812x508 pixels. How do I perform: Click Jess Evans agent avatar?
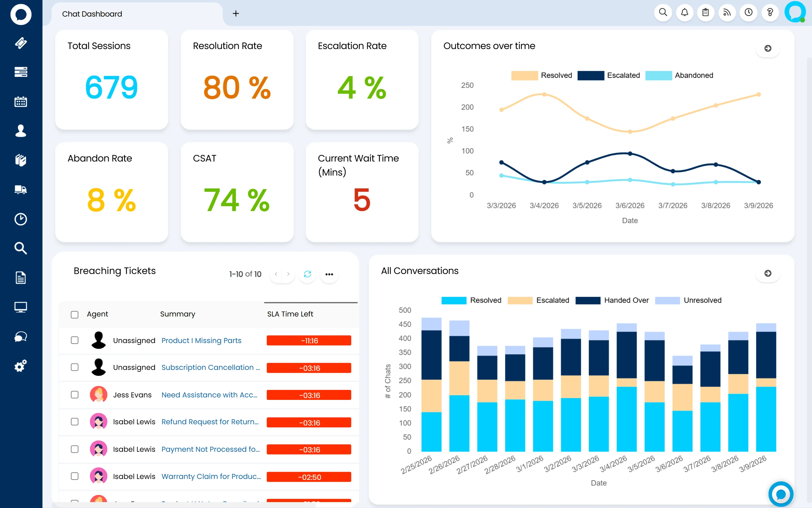(x=98, y=395)
